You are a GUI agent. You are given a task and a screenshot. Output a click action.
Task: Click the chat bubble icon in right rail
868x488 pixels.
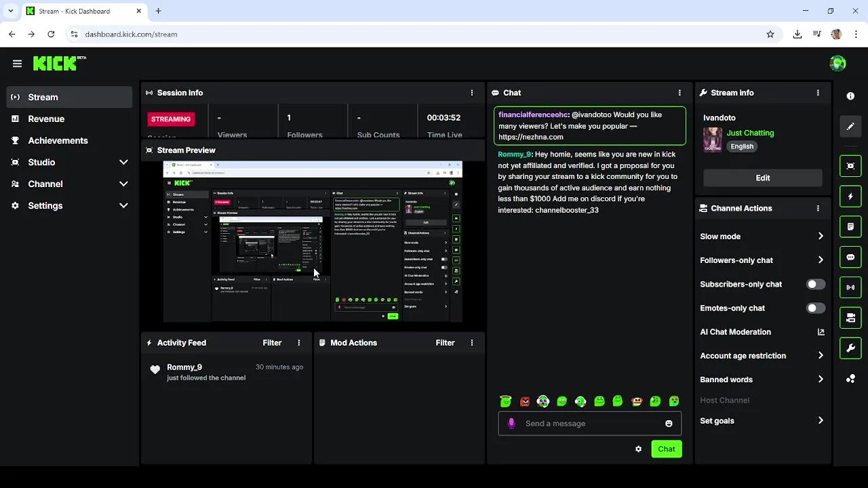[x=850, y=257]
